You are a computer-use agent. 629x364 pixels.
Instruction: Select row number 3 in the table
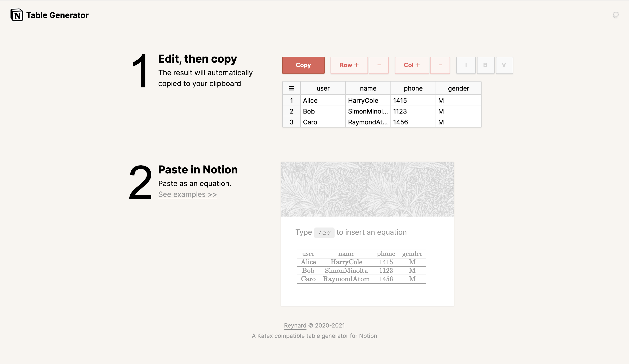(x=291, y=122)
